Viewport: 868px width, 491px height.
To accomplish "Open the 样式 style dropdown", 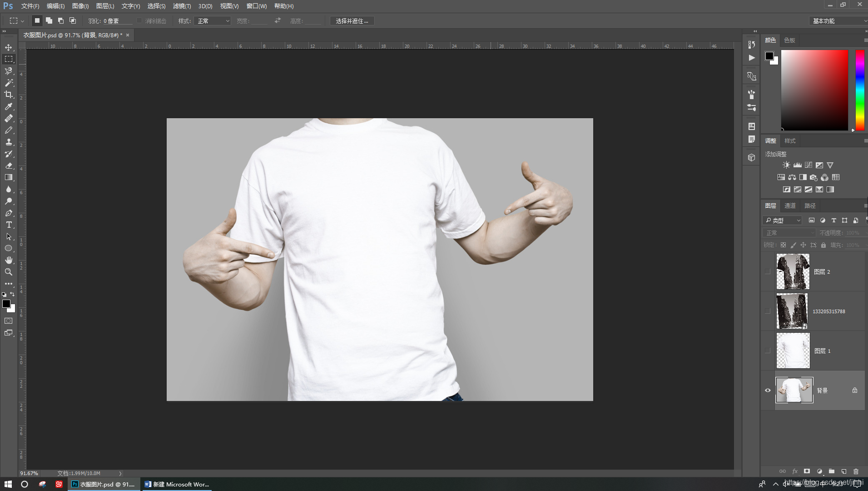I will (x=213, y=21).
